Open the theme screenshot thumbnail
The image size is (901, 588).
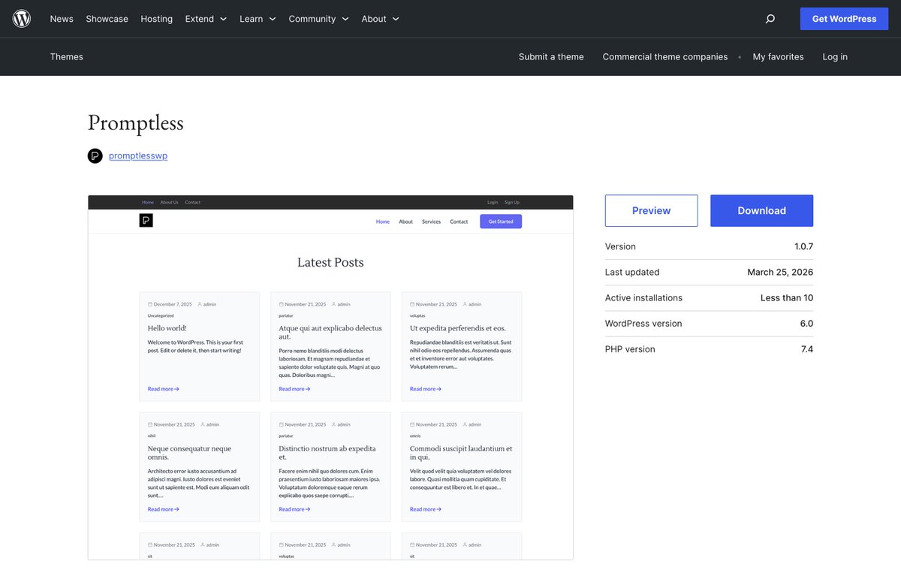tap(330, 377)
